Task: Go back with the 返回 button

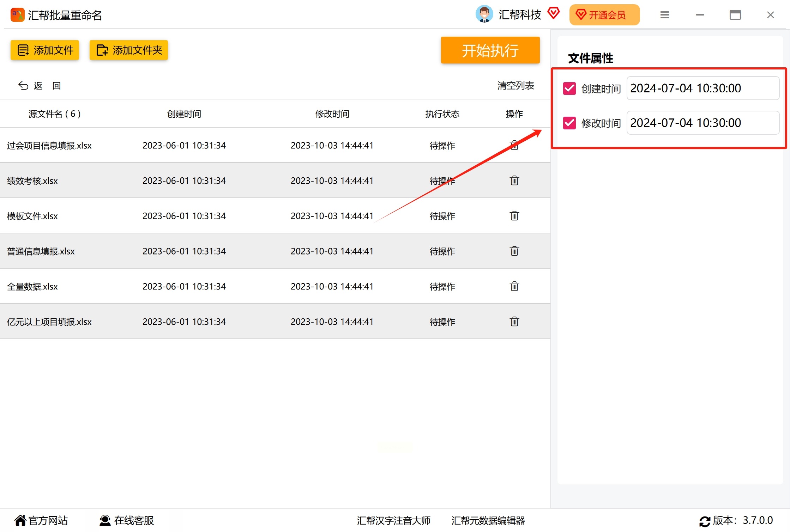Action: 40,86
